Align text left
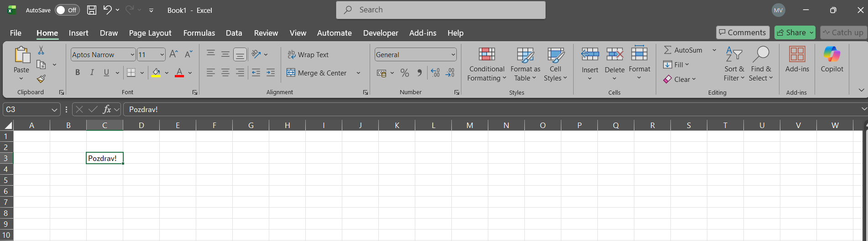The image size is (868, 241). [210, 73]
